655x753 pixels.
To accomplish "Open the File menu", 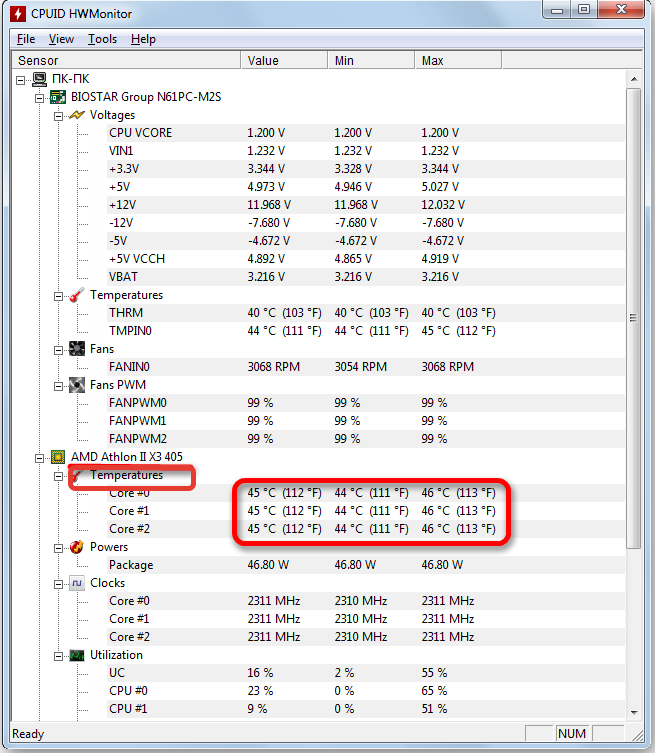I will (x=26, y=39).
